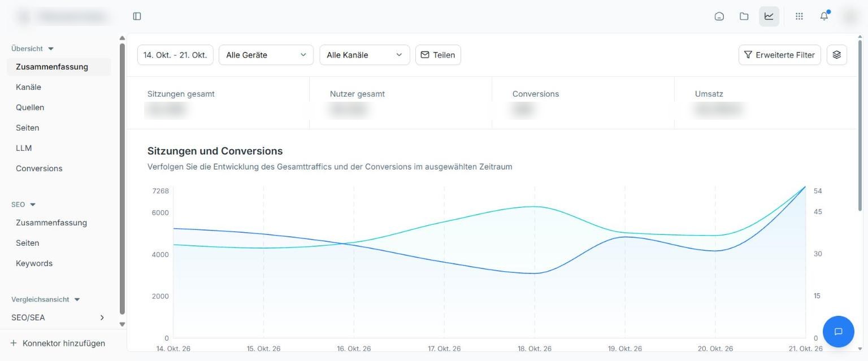
Task: Click the 20. Okt. 26 axis label
Action: 715,349
